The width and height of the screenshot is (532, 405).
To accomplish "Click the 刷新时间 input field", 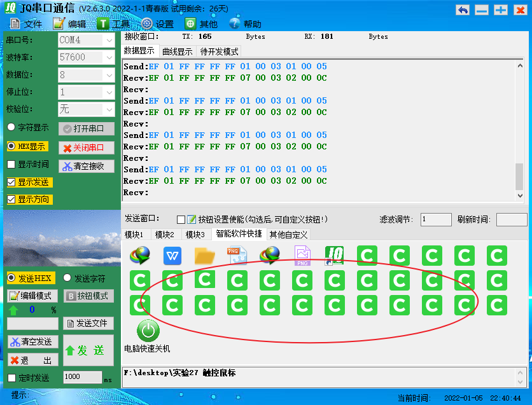I will click(511, 219).
